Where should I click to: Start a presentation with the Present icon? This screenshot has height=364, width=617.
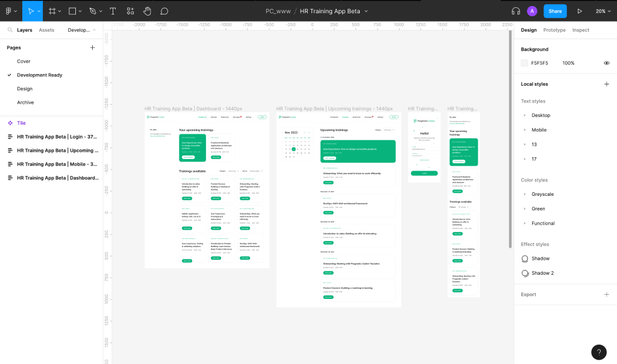(x=579, y=10)
